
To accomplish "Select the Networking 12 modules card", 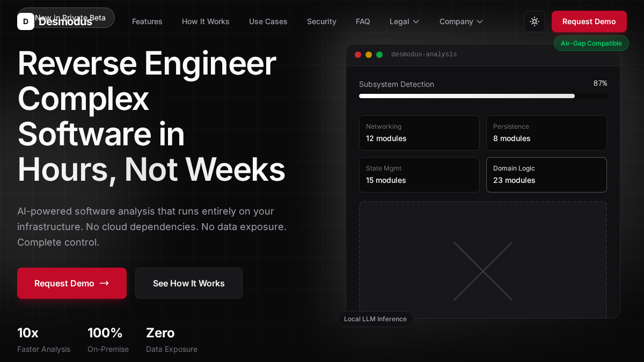I will point(419,133).
